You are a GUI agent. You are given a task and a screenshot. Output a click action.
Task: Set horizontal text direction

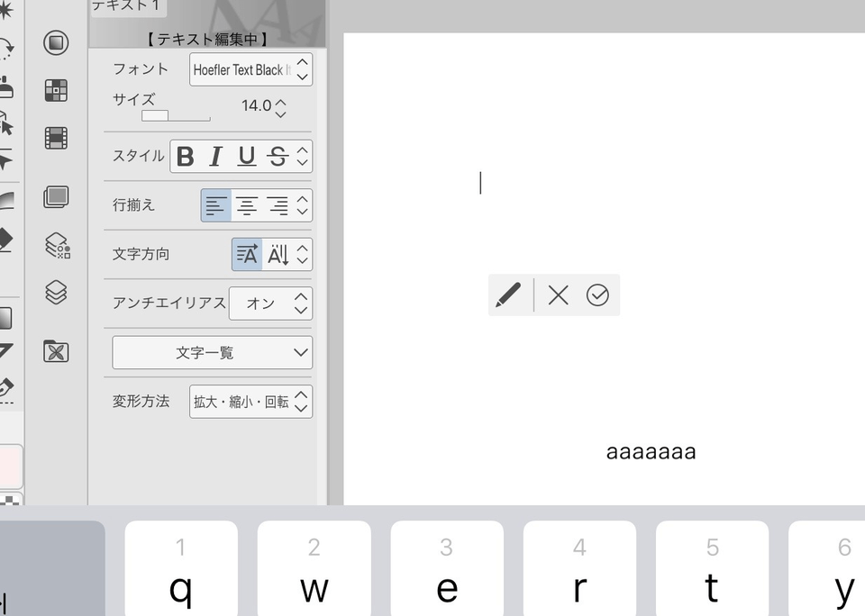(247, 255)
